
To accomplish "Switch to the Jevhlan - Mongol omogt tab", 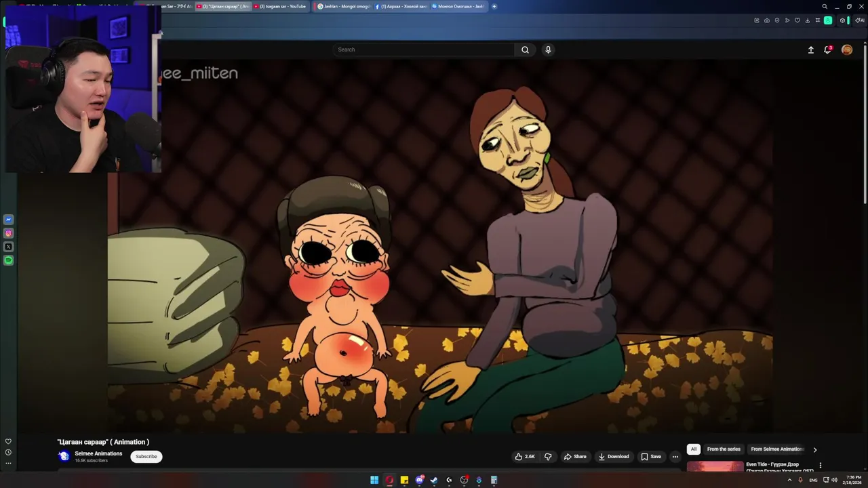I will pos(343,6).
